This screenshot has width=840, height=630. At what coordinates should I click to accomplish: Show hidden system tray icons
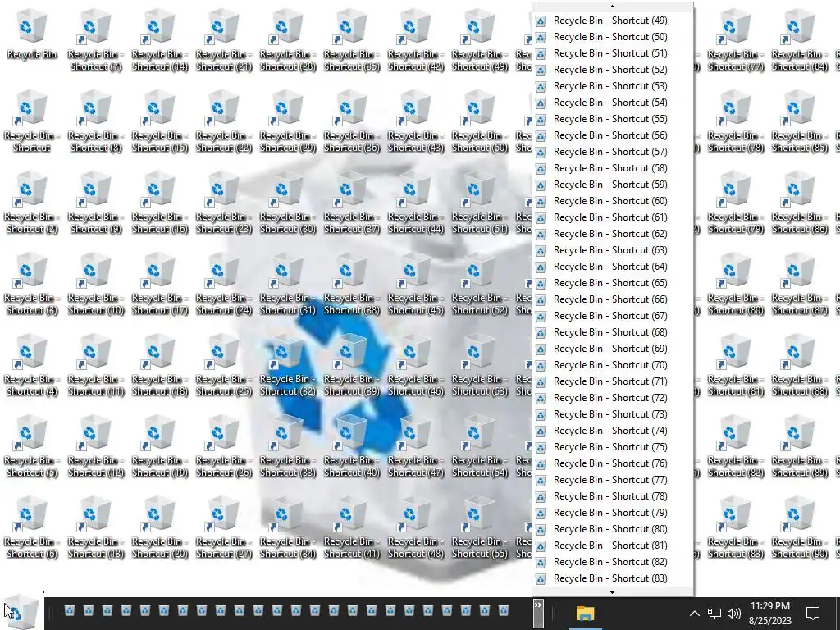point(694,614)
